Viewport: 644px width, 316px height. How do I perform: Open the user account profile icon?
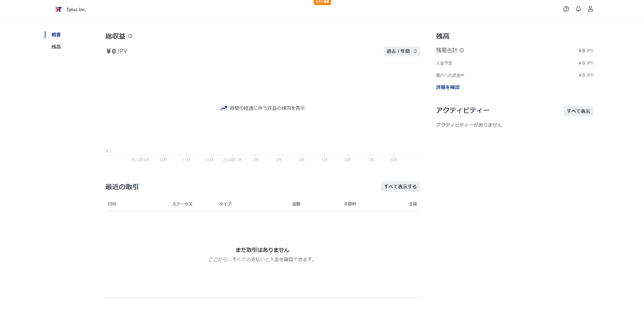click(590, 9)
